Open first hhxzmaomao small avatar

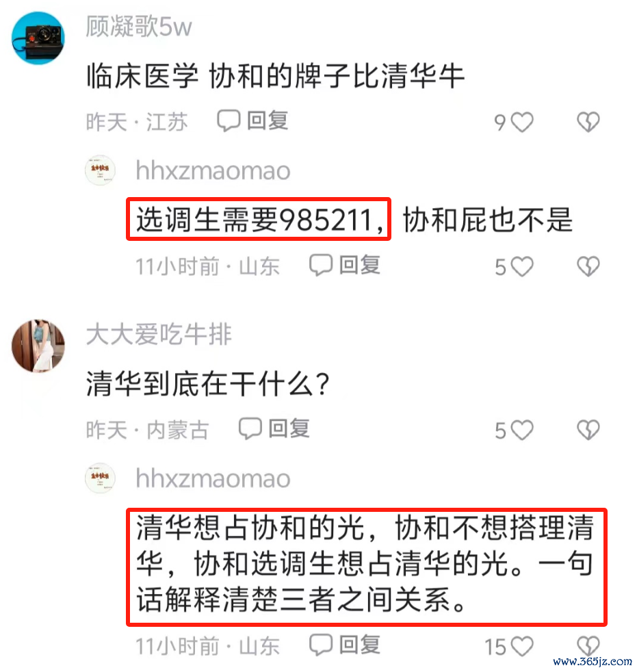(101, 170)
